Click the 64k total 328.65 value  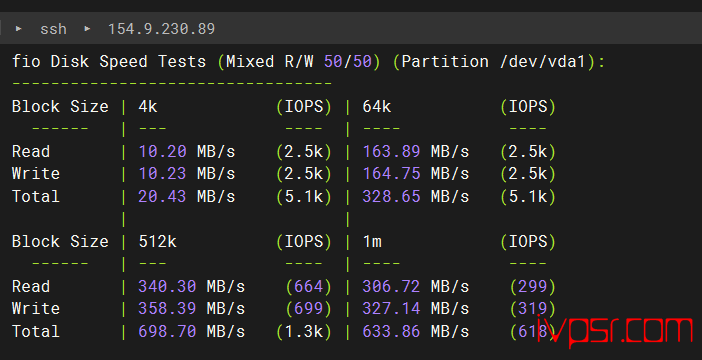click(391, 197)
